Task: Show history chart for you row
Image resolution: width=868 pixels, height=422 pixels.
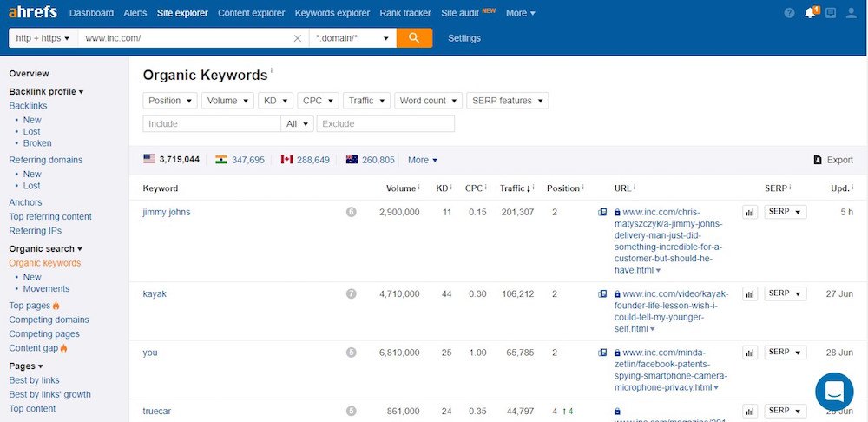Action: click(x=750, y=353)
